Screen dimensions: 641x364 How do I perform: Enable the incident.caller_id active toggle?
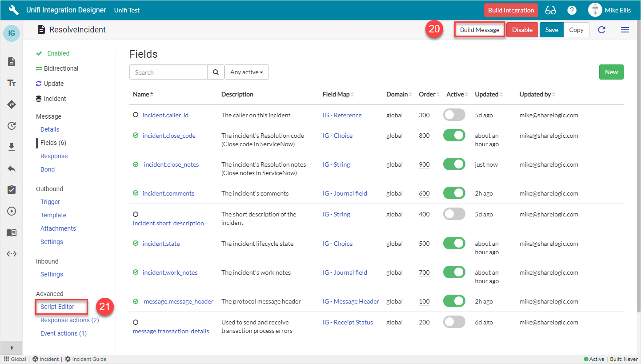click(454, 115)
